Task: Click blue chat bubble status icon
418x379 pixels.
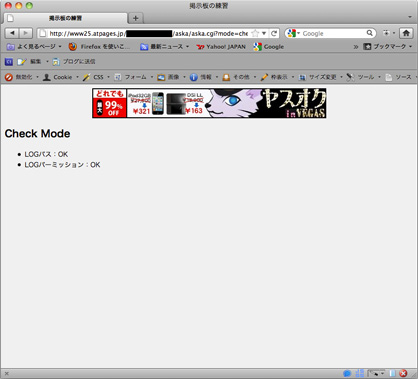Action: (347, 373)
